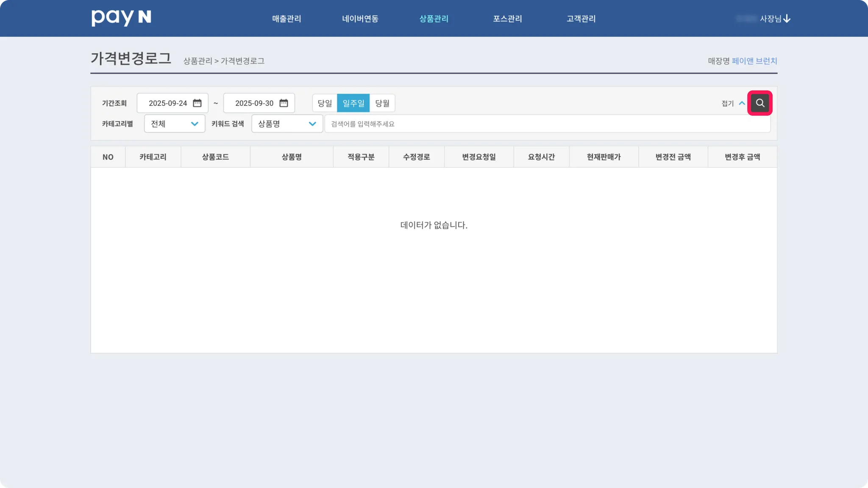
Task: Open the 상품명 keyword type dropdown
Action: pos(287,124)
